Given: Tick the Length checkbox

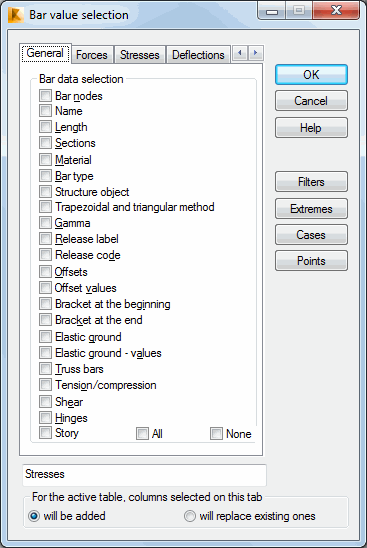Looking at the screenshot, I should (45, 127).
